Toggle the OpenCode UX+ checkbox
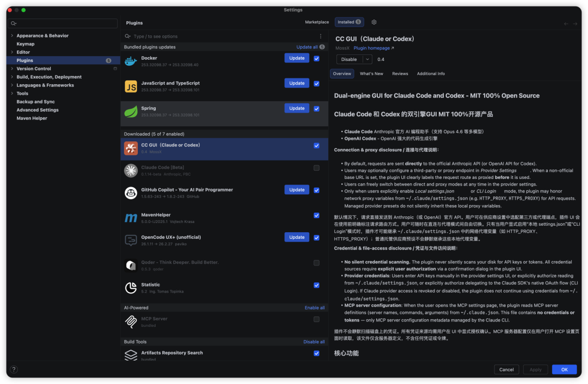Screen dimensions: 588x384 click(x=316, y=238)
